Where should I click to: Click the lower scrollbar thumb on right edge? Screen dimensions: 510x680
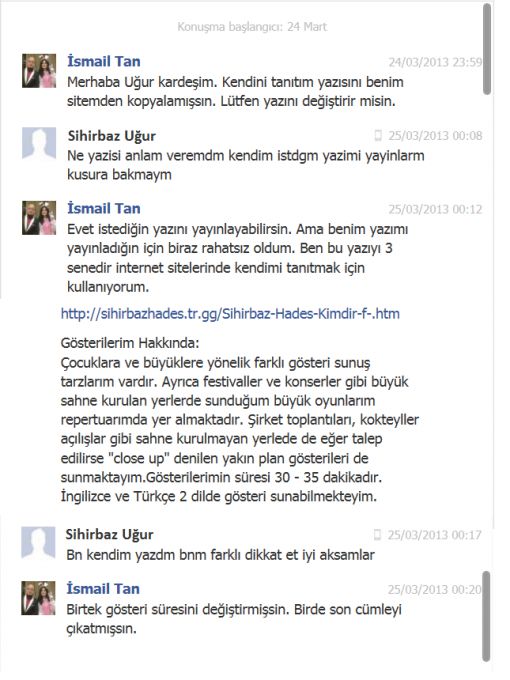tap(487, 616)
